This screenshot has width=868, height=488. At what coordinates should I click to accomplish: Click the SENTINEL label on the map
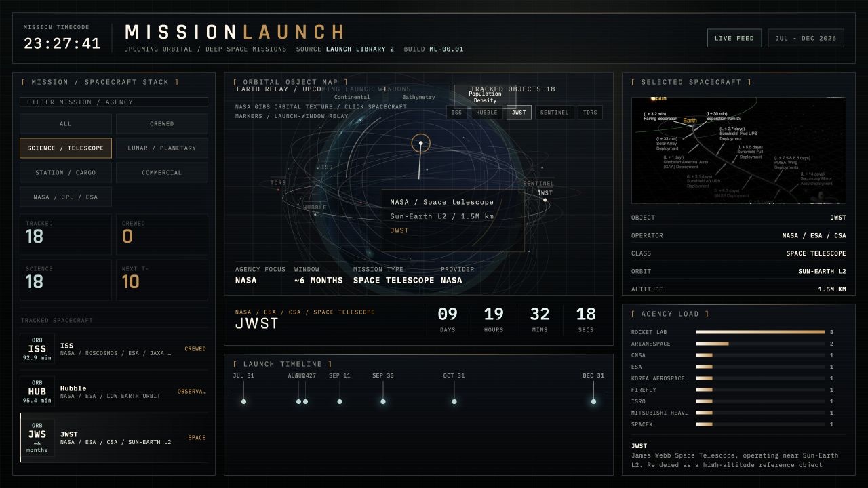[x=538, y=184]
